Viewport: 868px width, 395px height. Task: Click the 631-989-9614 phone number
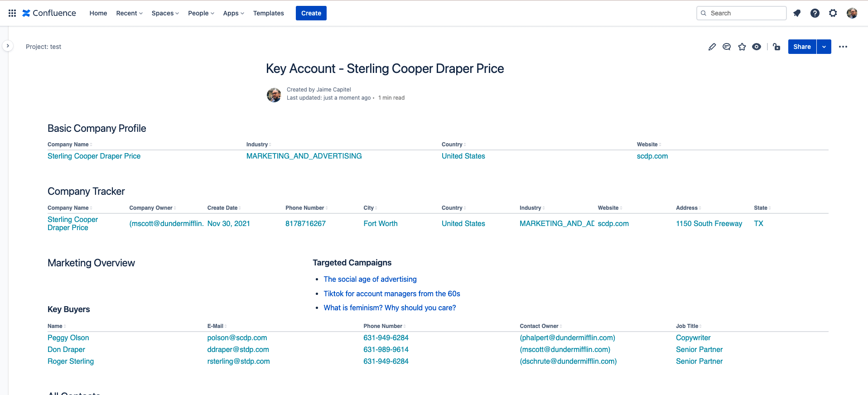[386, 349]
